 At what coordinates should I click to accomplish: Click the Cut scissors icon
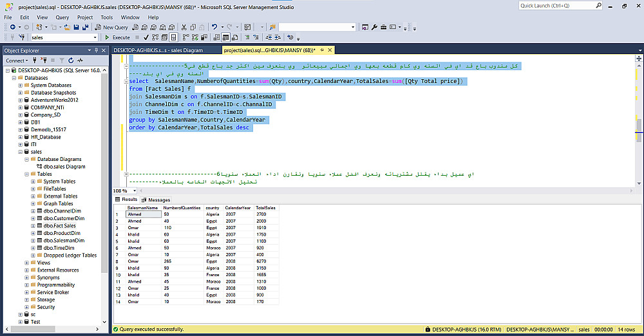click(184, 28)
